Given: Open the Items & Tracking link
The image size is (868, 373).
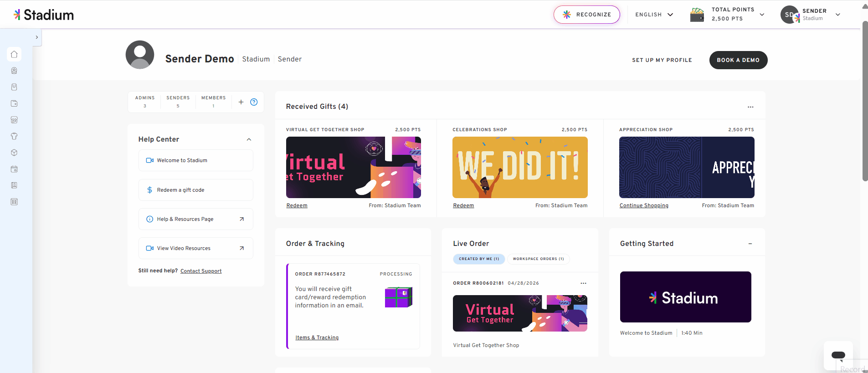Looking at the screenshot, I should (317, 337).
